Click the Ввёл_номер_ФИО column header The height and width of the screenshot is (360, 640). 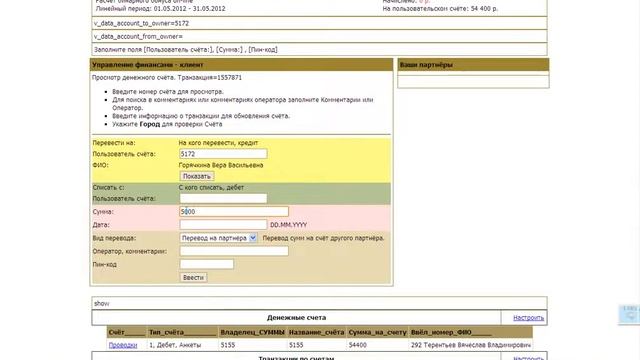(471, 332)
